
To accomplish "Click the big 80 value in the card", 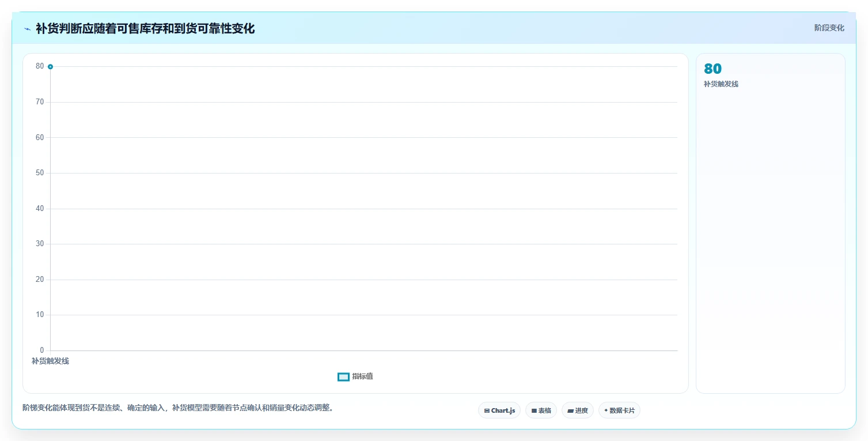I will pyautogui.click(x=712, y=69).
